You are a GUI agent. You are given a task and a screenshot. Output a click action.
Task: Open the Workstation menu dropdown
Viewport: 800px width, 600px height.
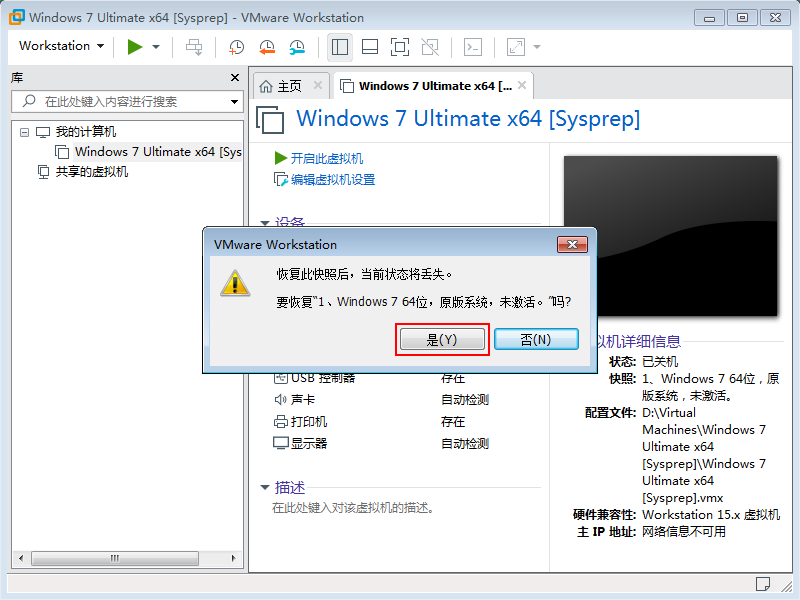pos(61,46)
